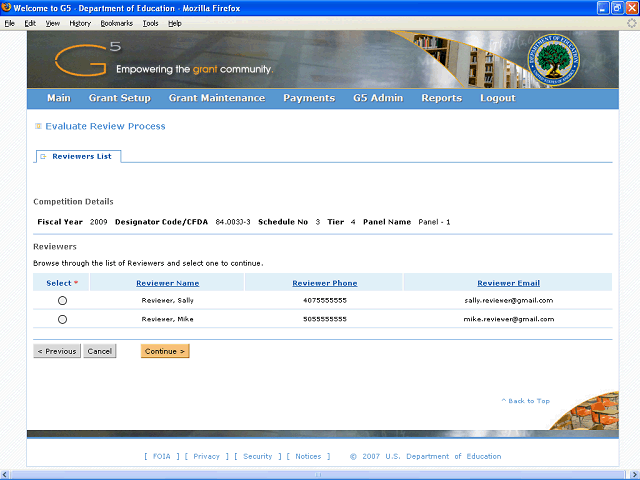Minimize the Firefox window
The image size is (640, 480).
pos(603,8)
